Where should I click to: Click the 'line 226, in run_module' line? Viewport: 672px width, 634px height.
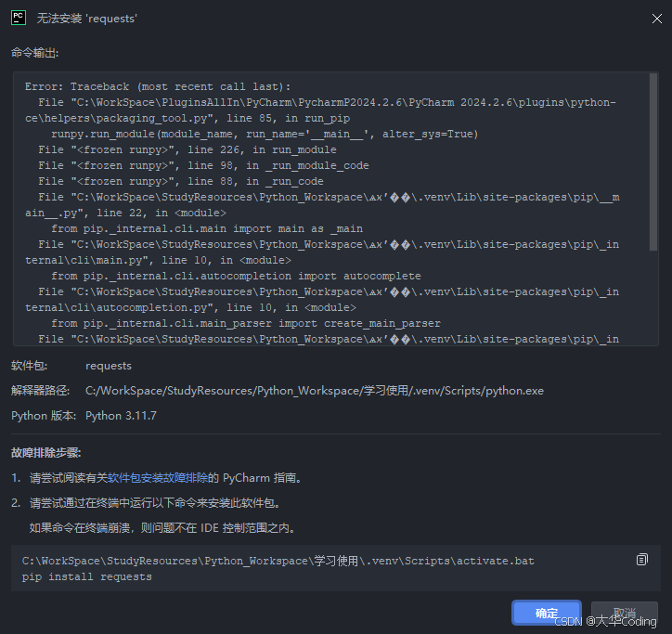click(187, 149)
